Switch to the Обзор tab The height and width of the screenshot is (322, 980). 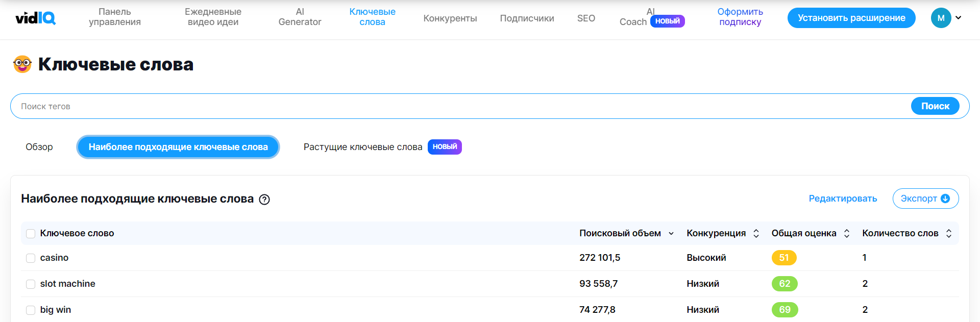click(x=39, y=147)
